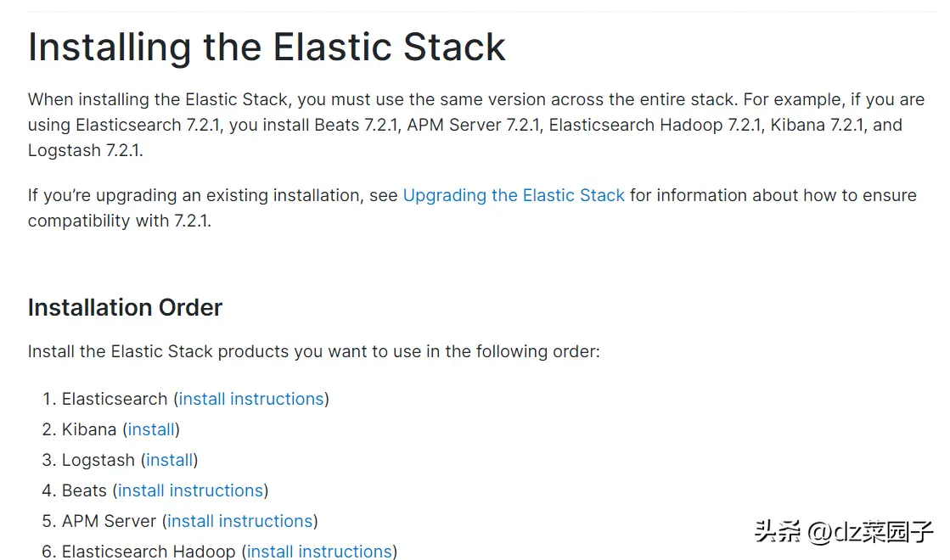Open Elasticsearch install instructions link
Image resolution: width=950 pixels, height=560 pixels.
click(250, 399)
